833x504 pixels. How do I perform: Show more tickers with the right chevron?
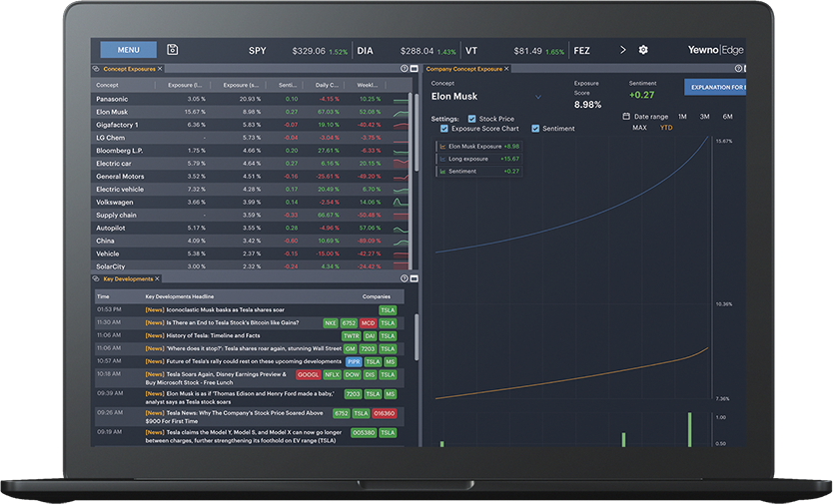[x=622, y=50]
